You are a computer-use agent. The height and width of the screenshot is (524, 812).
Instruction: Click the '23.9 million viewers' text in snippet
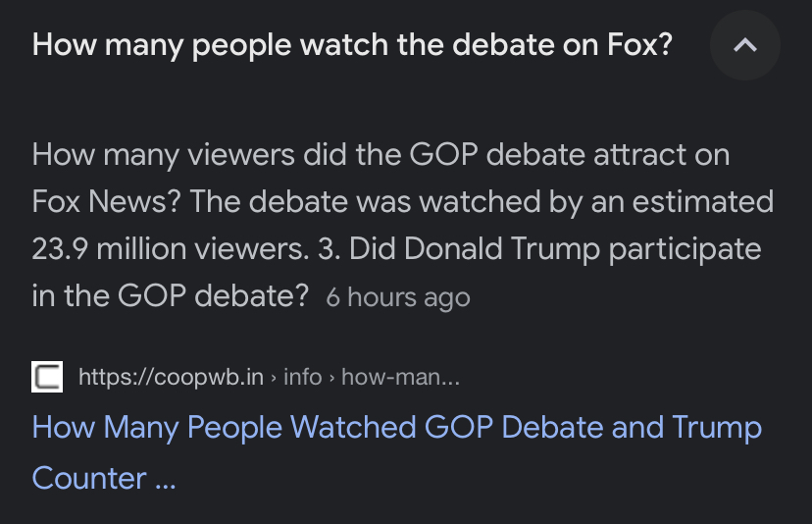171,249
